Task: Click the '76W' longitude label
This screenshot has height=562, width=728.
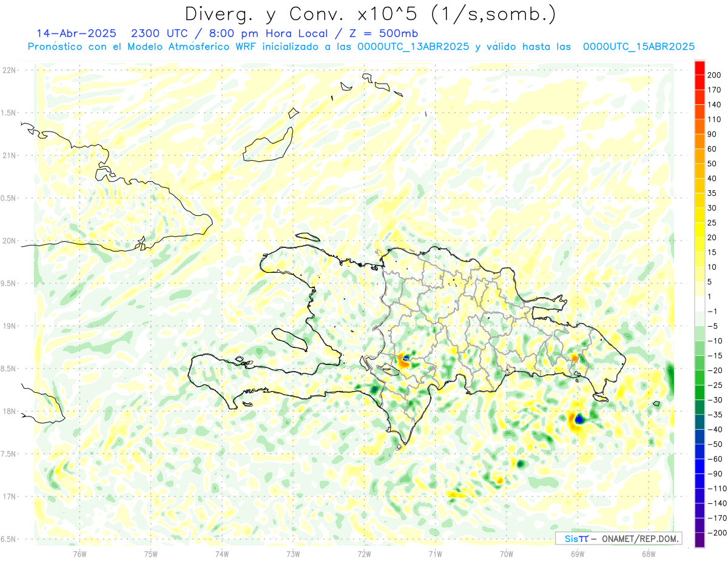Action: [79, 554]
